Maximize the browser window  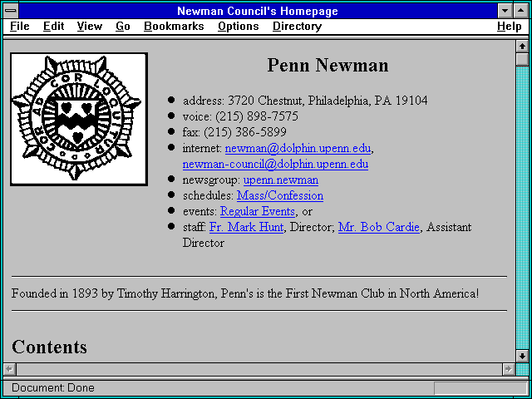click(521, 11)
